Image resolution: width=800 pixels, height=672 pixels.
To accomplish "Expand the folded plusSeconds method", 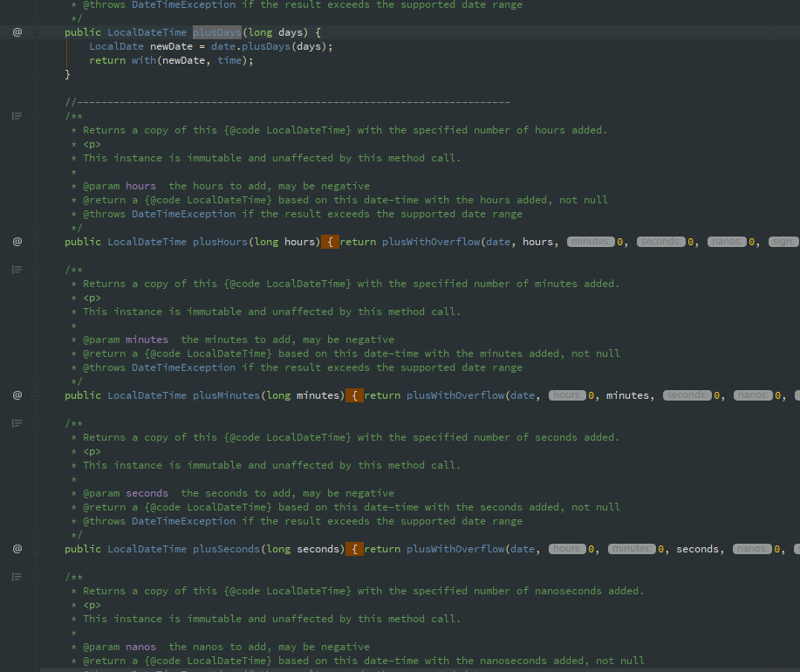I will tap(35, 549).
